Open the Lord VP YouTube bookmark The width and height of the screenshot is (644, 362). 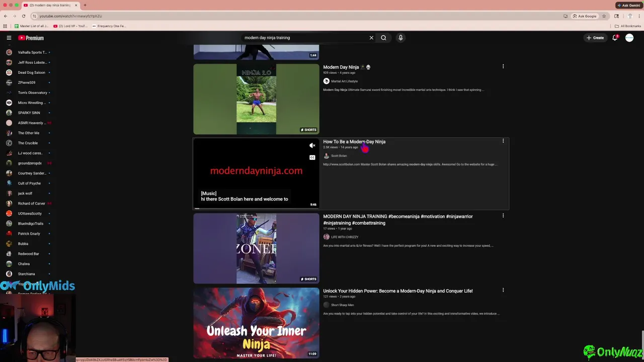(x=70, y=26)
